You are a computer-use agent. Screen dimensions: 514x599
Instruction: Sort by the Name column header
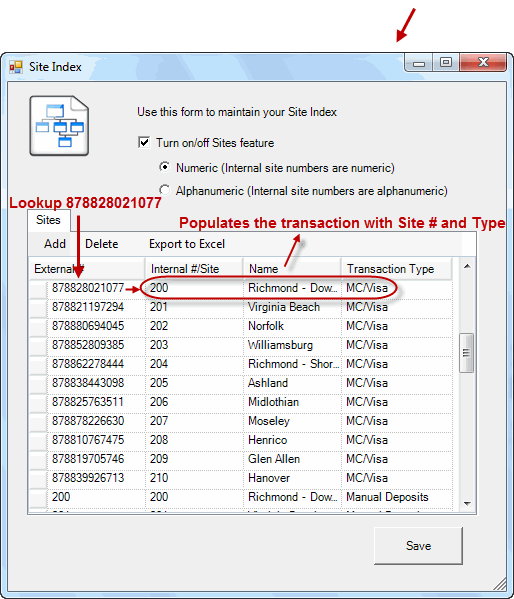coord(292,269)
